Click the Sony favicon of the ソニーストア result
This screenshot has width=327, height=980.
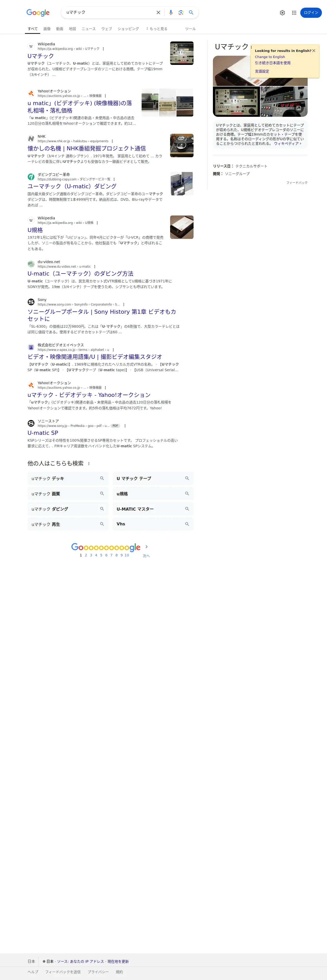pos(31,423)
